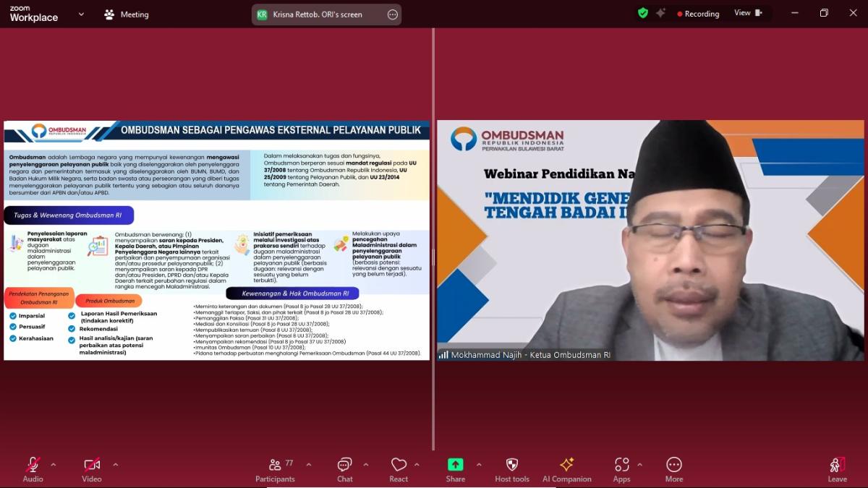Open the Audio options chevron
The width and height of the screenshot is (868, 488).
click(53, 466)
